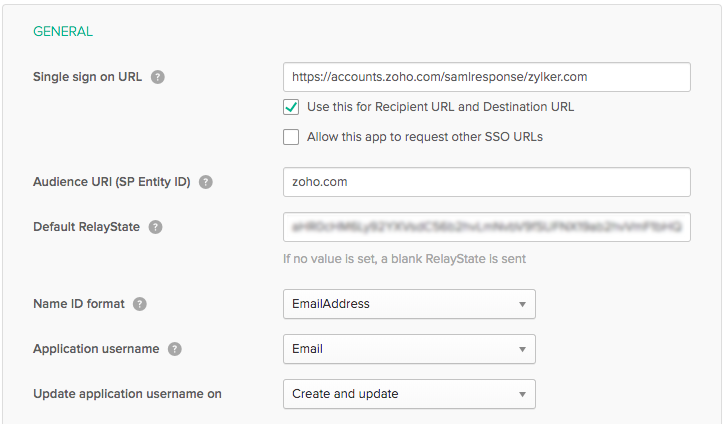This screenshot has width=724, height=424.
Task: Click the 'Audience URI (SP Entity ID)' label text
Action: coord(111,182)
